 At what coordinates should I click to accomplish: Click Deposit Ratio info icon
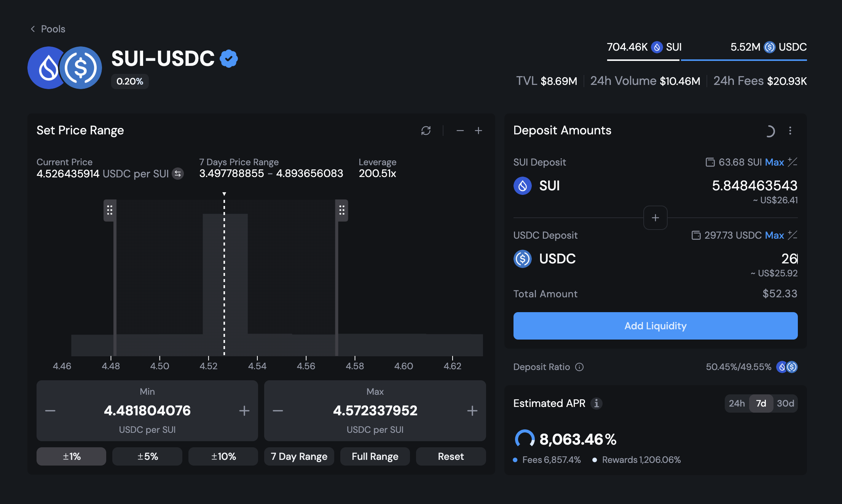coord(579,367)
